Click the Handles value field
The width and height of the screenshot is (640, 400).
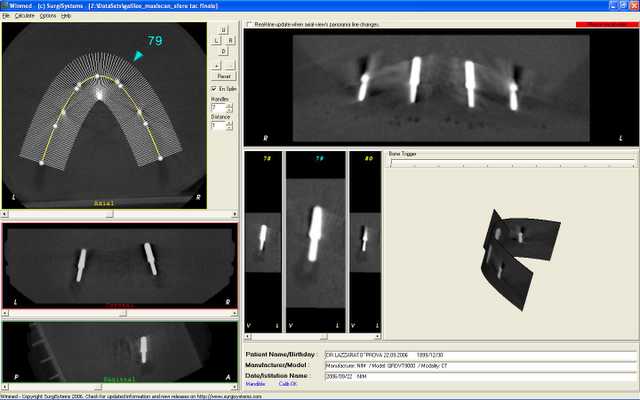[x=218, y=108]
